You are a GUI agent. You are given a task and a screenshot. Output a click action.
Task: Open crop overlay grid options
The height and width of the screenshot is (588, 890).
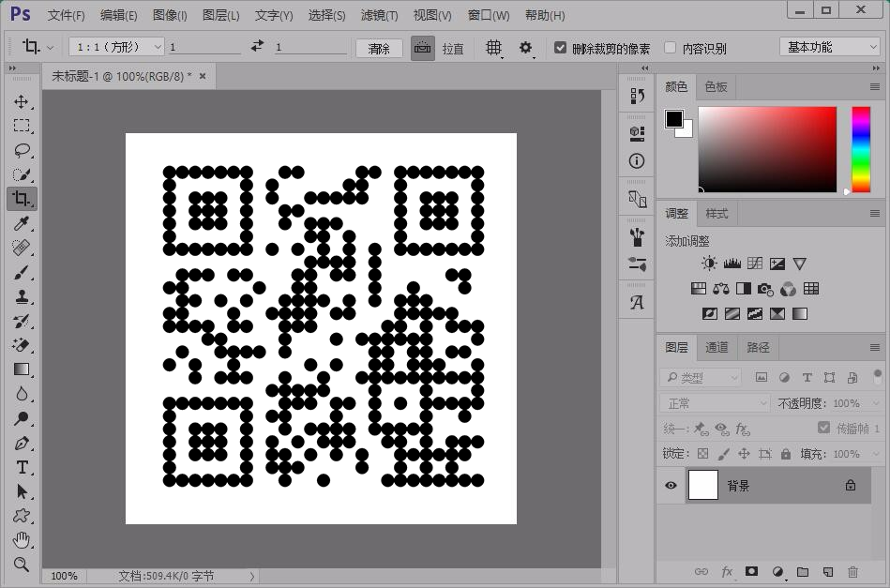tap(494, 48)
